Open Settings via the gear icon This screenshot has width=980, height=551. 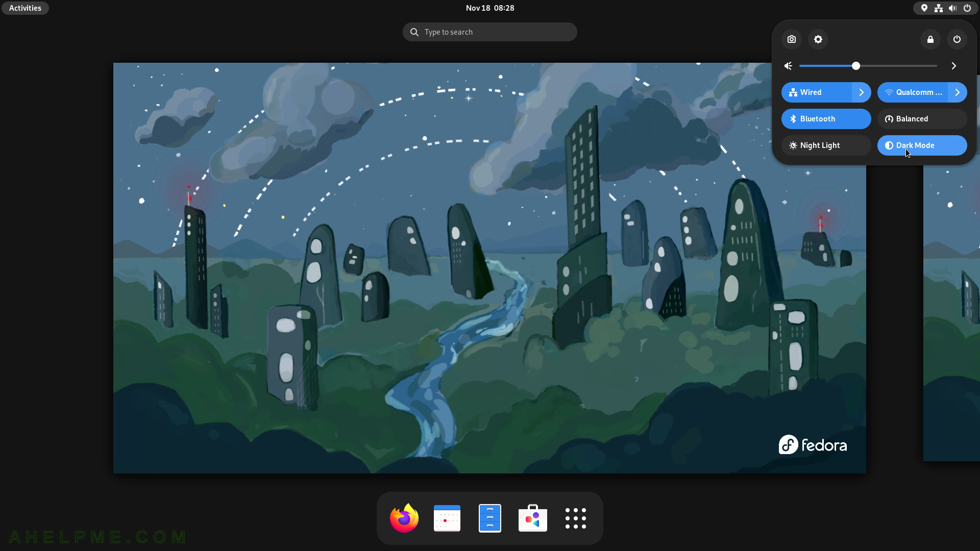(x=818, y=39)
